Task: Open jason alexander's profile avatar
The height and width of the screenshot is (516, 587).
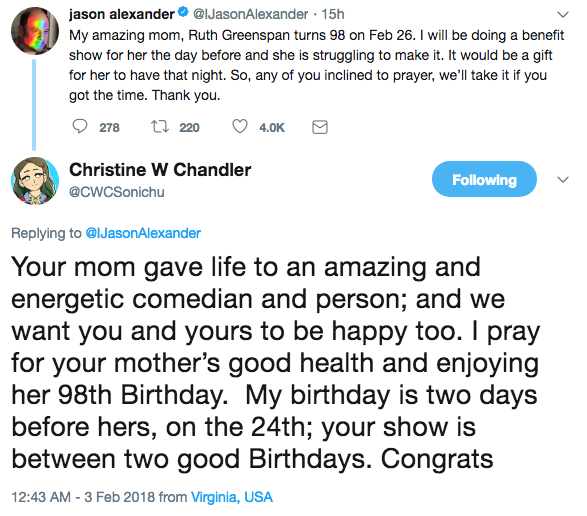Action: click(35, 31)
